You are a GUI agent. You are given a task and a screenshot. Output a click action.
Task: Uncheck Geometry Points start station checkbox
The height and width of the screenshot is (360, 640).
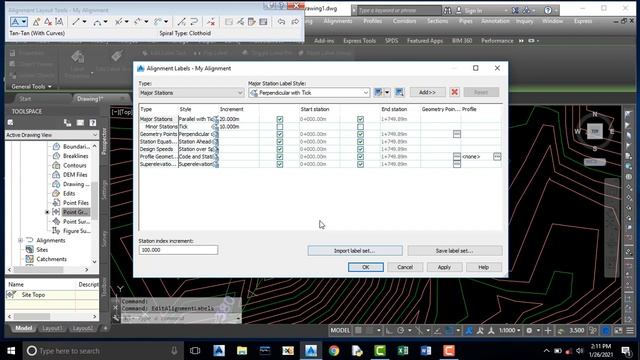(280, 134)
